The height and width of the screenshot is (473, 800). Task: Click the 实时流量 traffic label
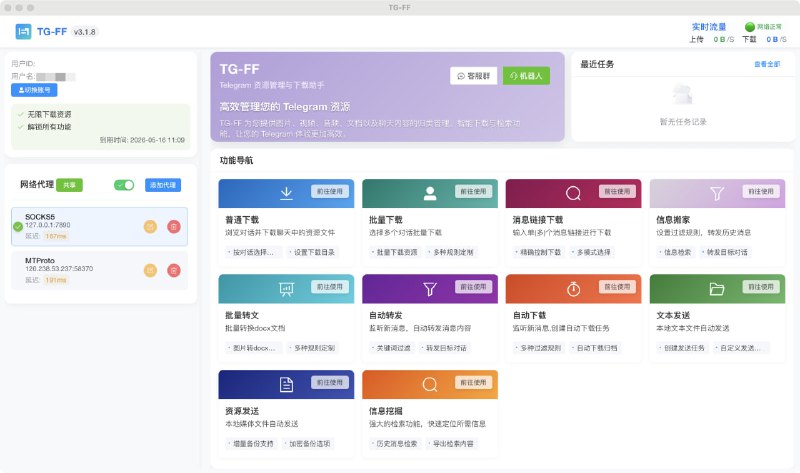(709, 27)
